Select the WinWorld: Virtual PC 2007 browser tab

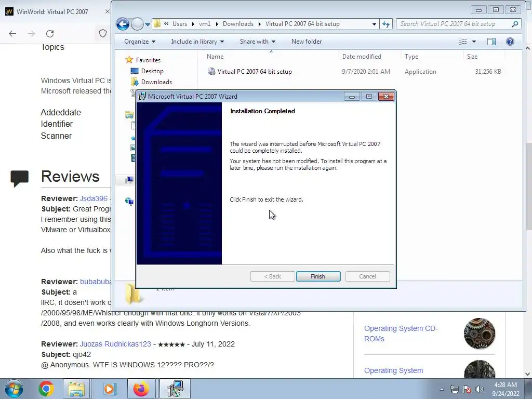tap(52, 11)
